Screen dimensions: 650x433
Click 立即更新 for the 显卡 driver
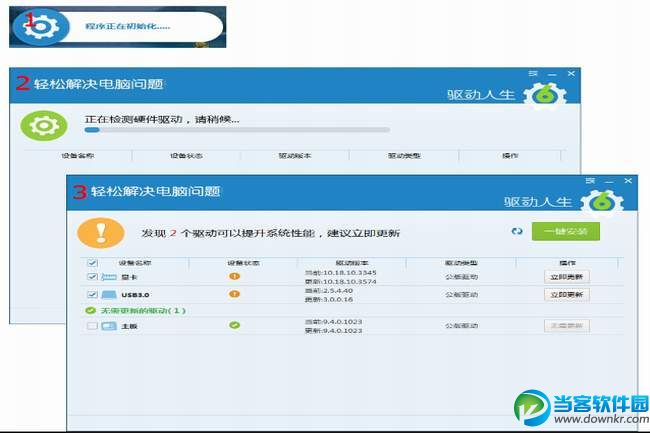click(567, 277)
